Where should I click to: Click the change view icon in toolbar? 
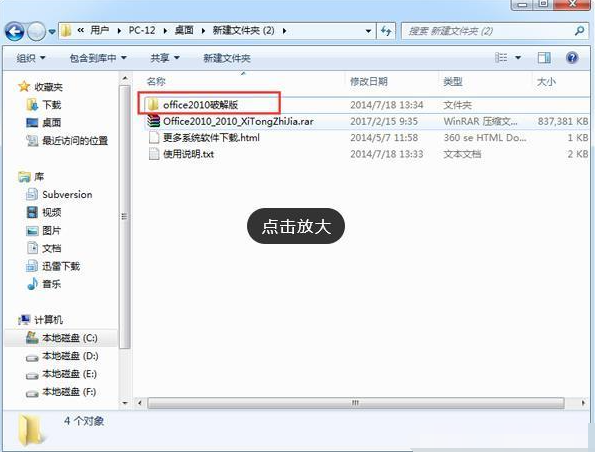coord(501,58)
